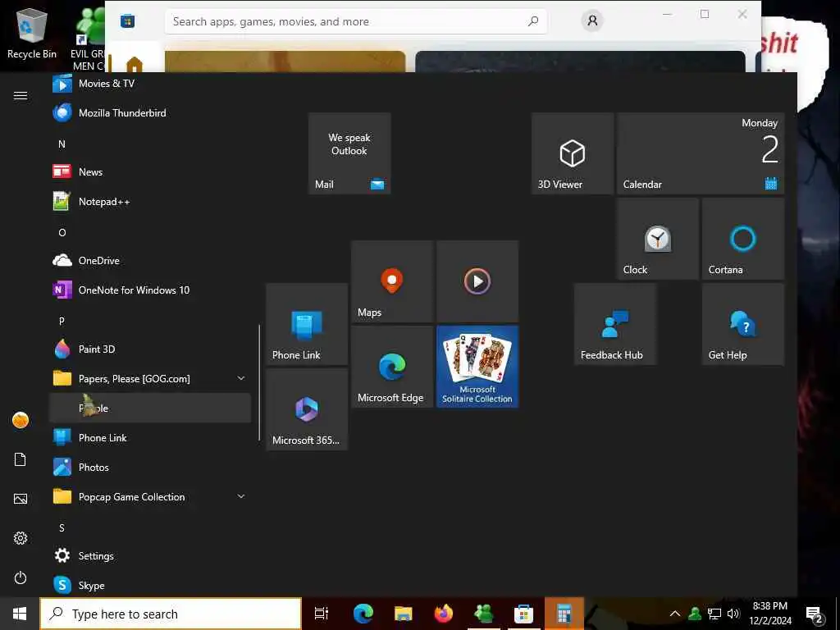The height and width of the screenshot is (630, 840).
Task: Open the green people app on taskbar
Action: [483, 614]
